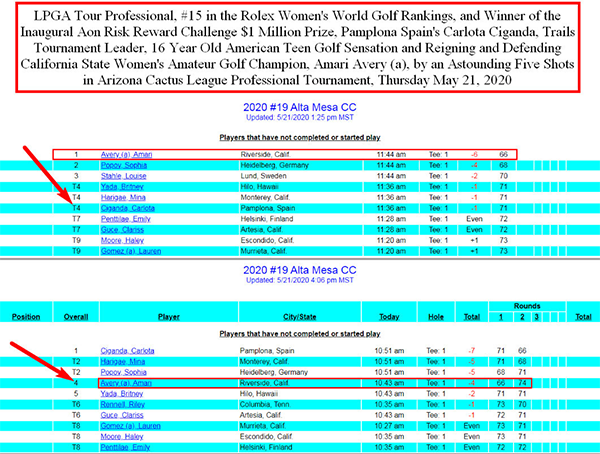This screenshot has height=454, width=600.
Task: Open Ciganda, Carlota link in the -7 leader row
Action: click(x=127, y=351)
